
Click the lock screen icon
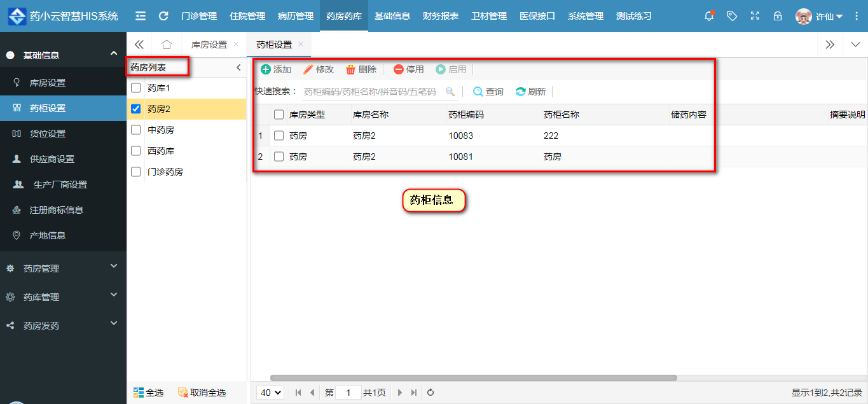(778, 16)
